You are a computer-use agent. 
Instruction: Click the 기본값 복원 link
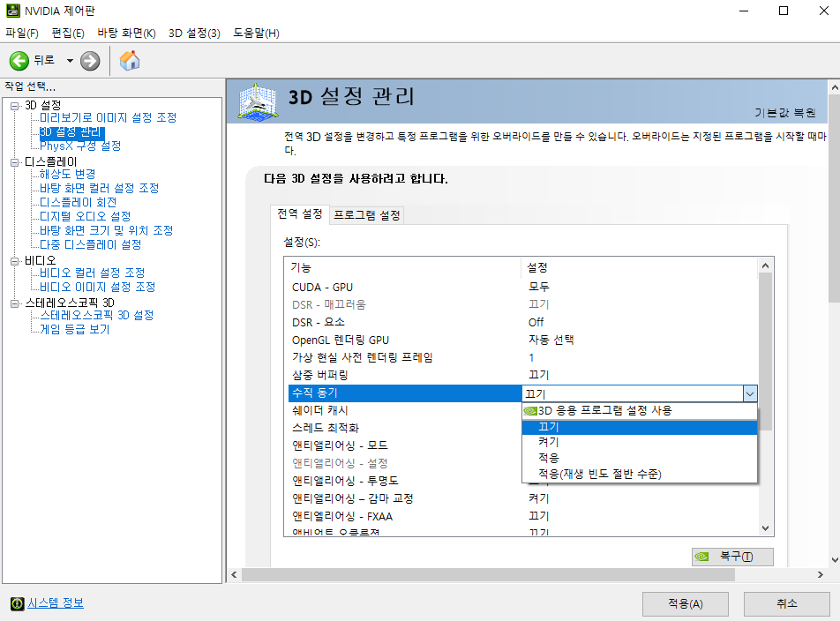[x=784, y=113]
